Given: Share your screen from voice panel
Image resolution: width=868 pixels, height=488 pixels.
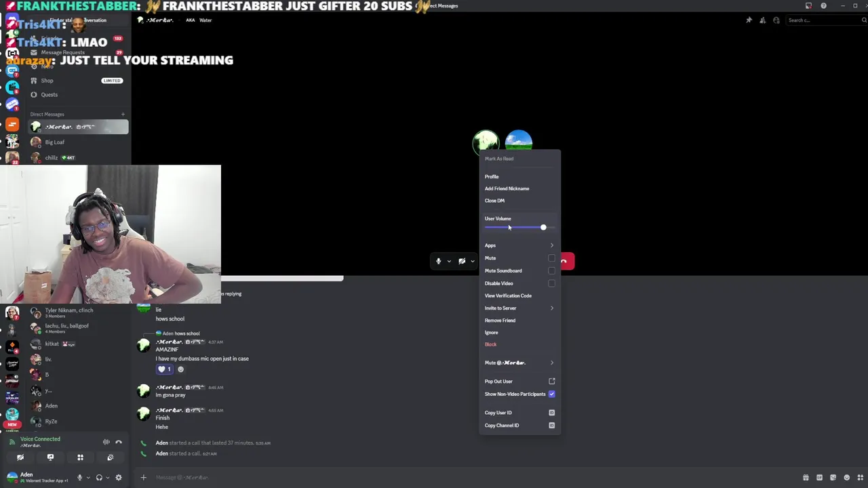Looking at the screenshot, I should 50,457.
